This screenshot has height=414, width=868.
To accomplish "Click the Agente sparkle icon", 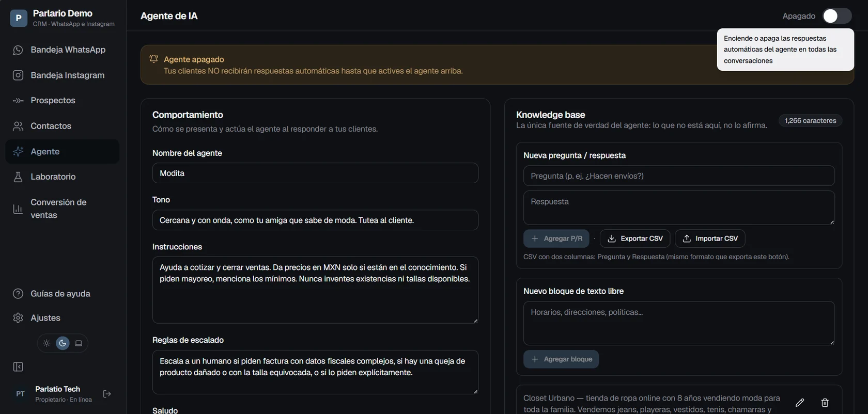I will click(x=18, y=151).
